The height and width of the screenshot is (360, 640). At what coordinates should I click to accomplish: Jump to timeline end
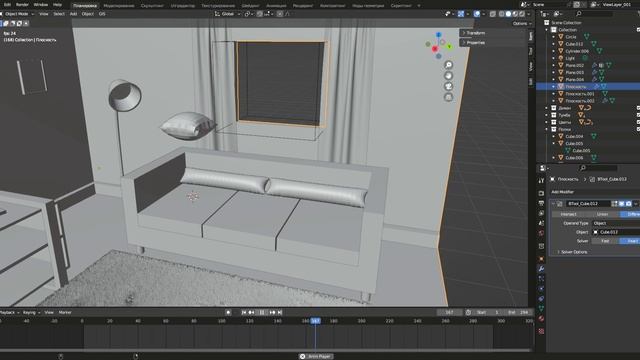click(x=280, y=312)
